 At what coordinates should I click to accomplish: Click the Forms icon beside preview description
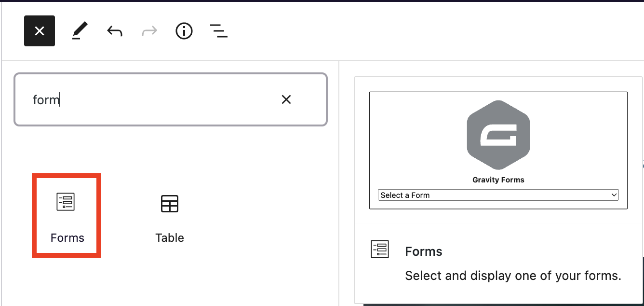380,249
